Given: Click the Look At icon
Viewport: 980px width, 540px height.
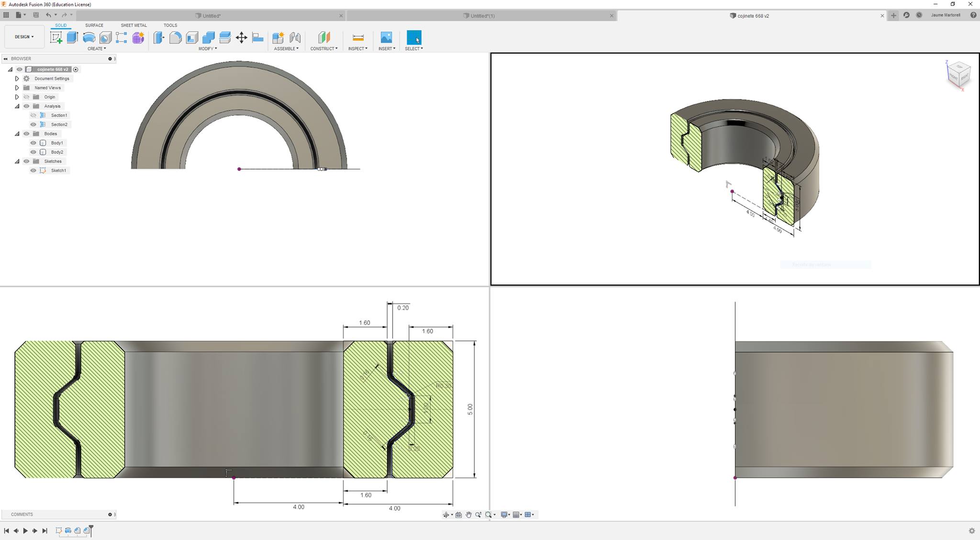Looking at the screenshot, I should point(458,515).
